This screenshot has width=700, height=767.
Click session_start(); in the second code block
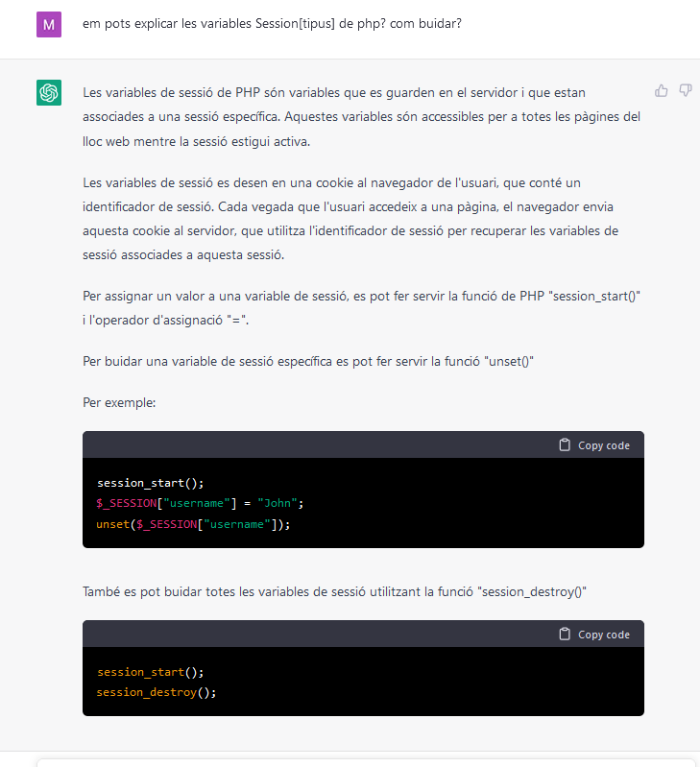coord(151,671)
